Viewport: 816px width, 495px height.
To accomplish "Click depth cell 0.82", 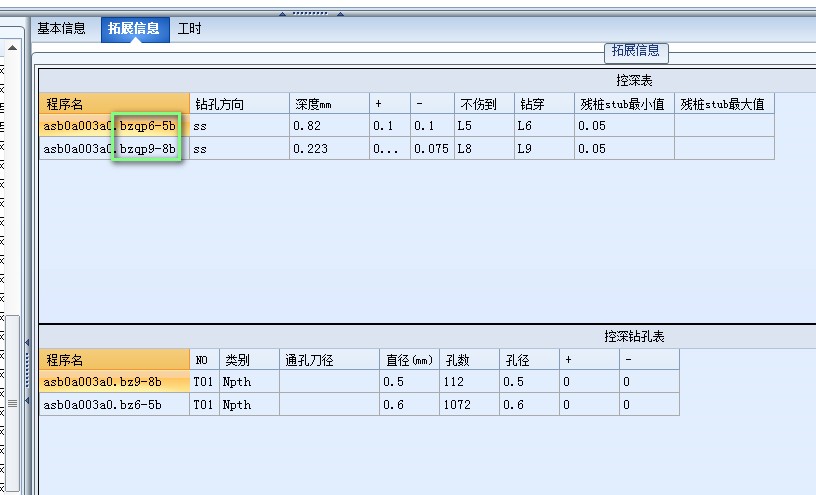I will pyautogui.click(x=329, y=125).
